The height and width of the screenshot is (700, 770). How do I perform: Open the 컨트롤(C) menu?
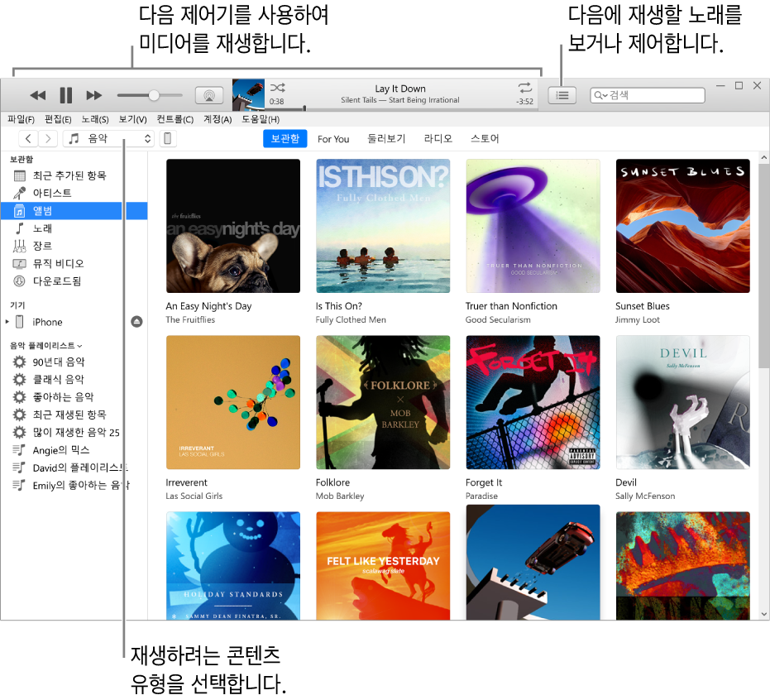pyautogui.click(x=175, y=119)
